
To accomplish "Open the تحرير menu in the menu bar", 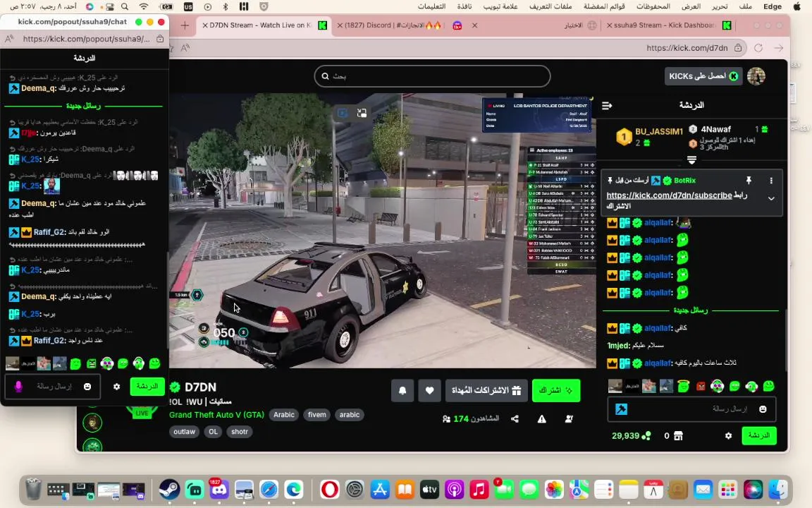I will tap(719, 6).
